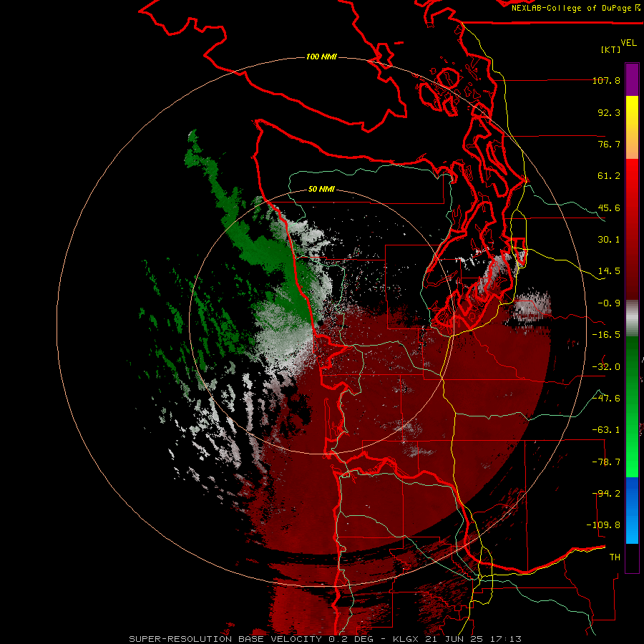
Task: Click the 50 NMI range ring label
Action: point(321,189)
